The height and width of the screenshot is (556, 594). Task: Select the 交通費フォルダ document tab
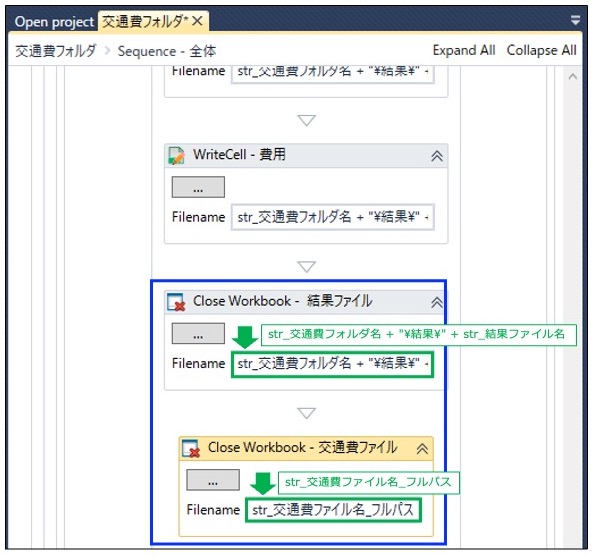145,21
